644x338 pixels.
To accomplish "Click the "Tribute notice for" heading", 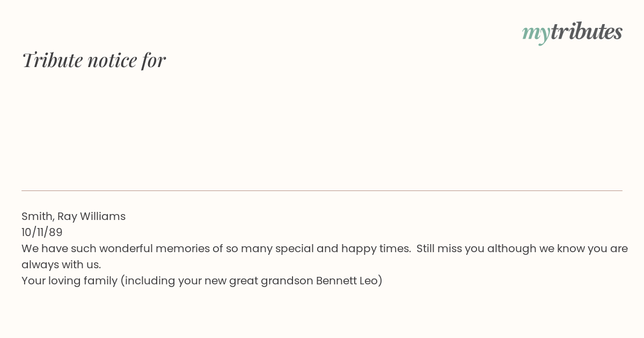I will tap(94, 60).
